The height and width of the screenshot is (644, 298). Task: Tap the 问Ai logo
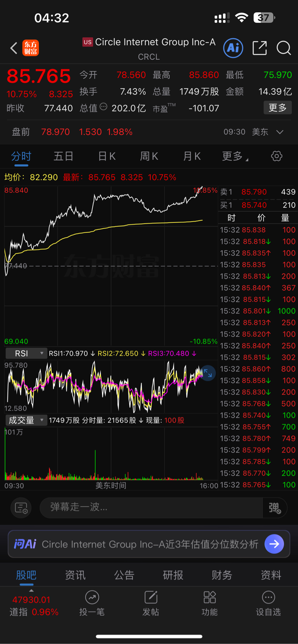coord(25,544)
